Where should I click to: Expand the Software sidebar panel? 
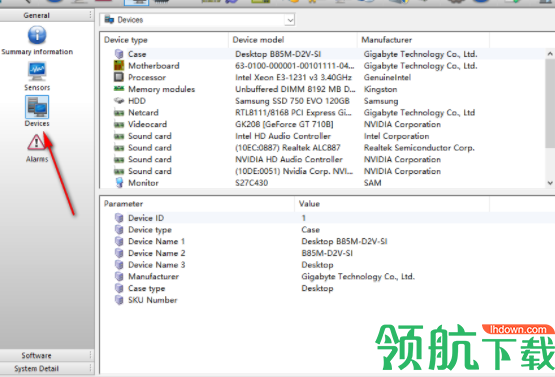pyautogui.click(x=47, y=355)
